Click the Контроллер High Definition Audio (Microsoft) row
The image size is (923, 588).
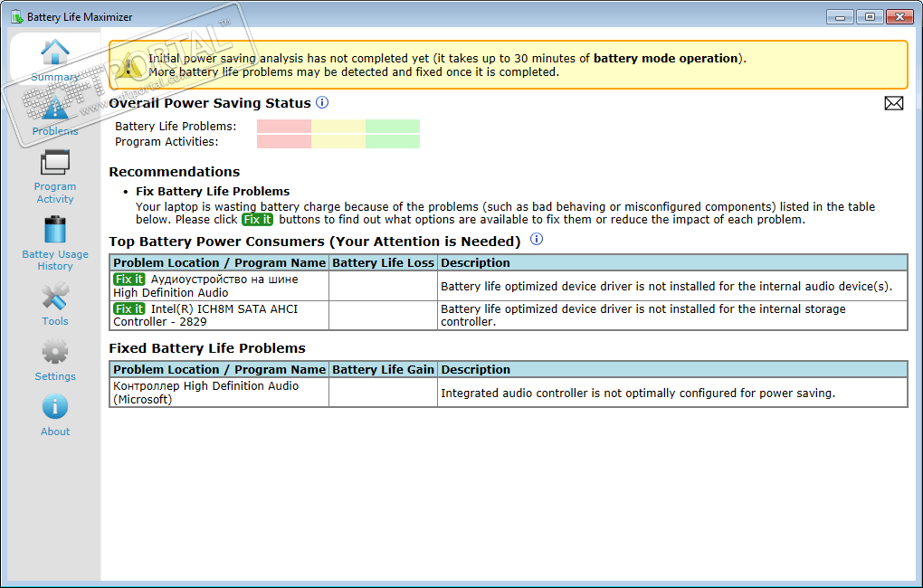508,393
